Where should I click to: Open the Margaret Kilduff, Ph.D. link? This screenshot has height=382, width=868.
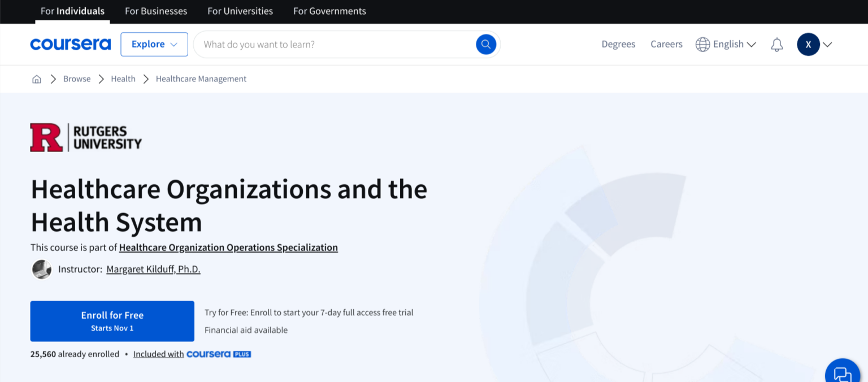(x=153, y=270)
